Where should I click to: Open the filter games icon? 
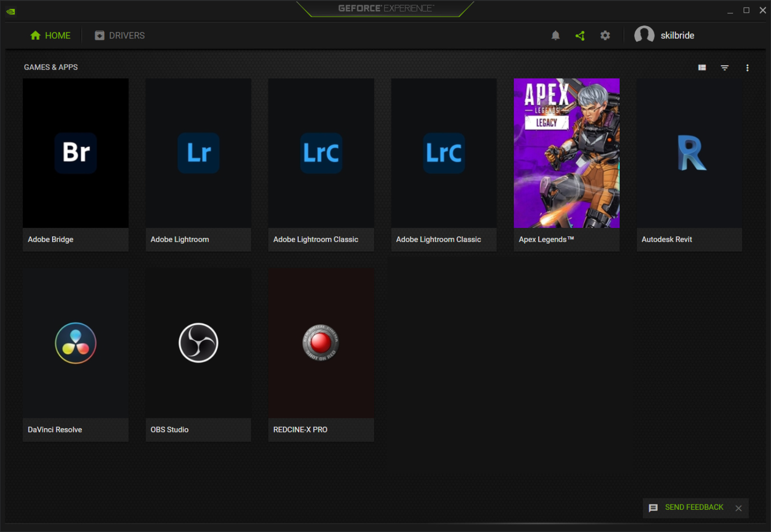[x=725, y=68]
